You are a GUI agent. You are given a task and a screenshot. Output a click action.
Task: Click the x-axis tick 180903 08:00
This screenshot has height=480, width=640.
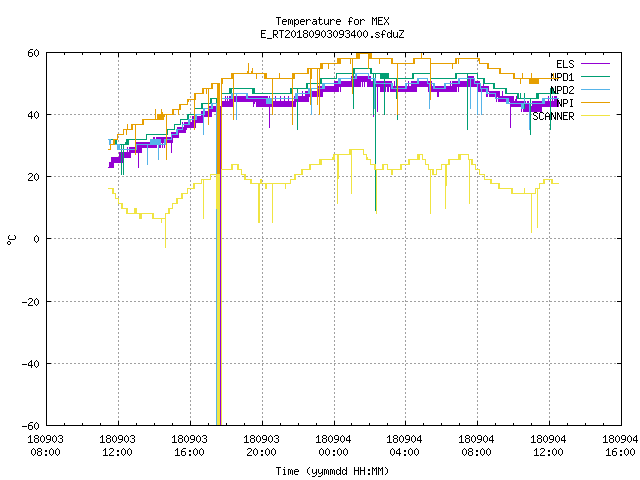click(x=46, y=446)
